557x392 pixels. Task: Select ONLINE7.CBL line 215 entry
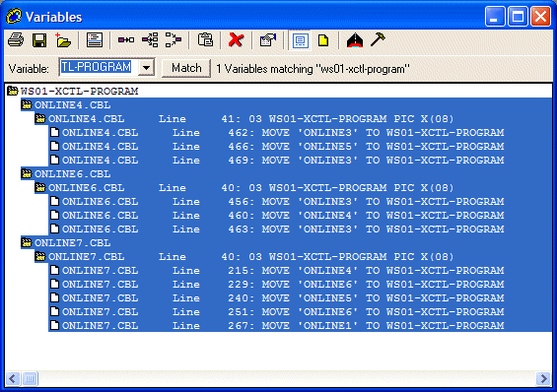point(283,270)
